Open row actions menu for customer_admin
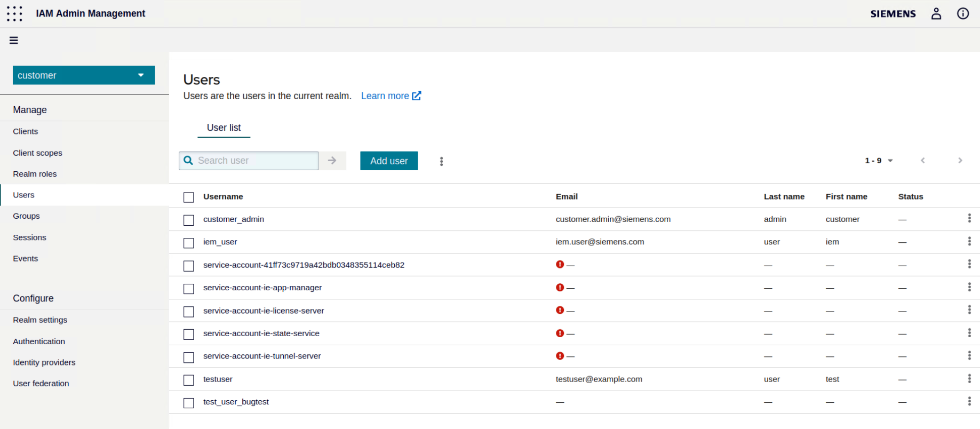Viewport: 980px width, 429px height. [969, 218]
